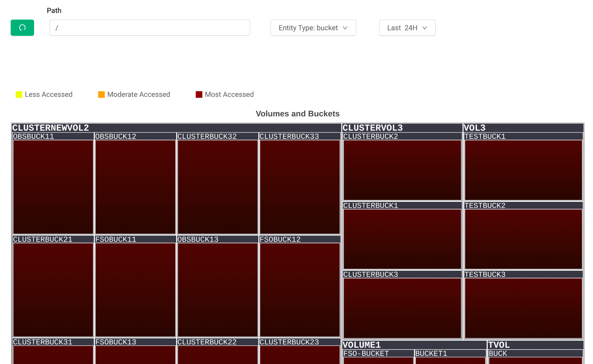Click the dark red Most Accessed swatch
This screenshot has height=364, width=593.
(x=199, y=94)
